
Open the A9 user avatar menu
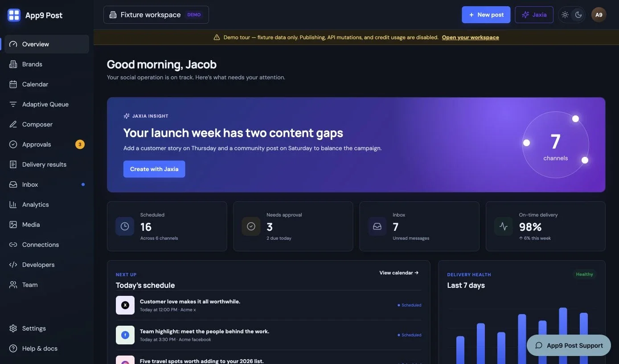pyautogui.click(x=599, y=15)
